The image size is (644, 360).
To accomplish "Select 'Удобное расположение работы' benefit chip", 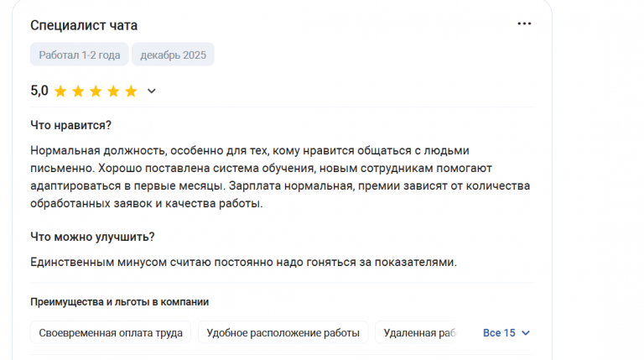I will (283, 332).
